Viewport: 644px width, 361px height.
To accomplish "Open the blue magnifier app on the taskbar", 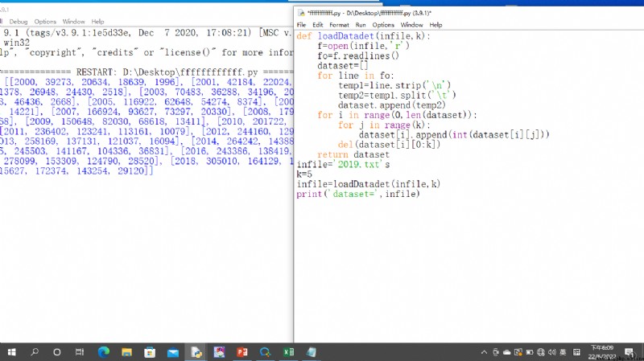I will pyautogui.click(x=266, y=352).
